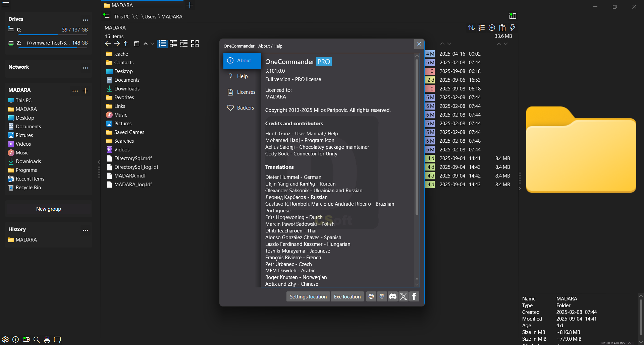This screenshot has height=345, width=644.
Task: Add item to MADARA favorites group
Action: (x=86, y=91)
